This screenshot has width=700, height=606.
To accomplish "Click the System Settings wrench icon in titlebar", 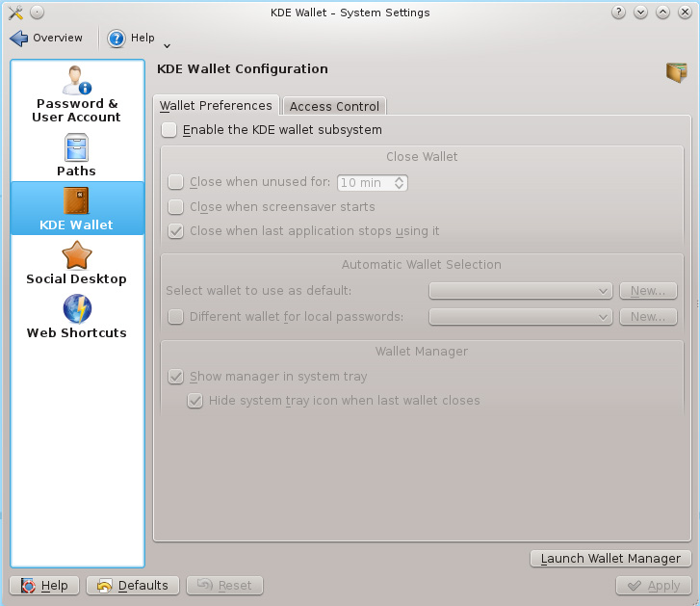I will tap(15, 13).
